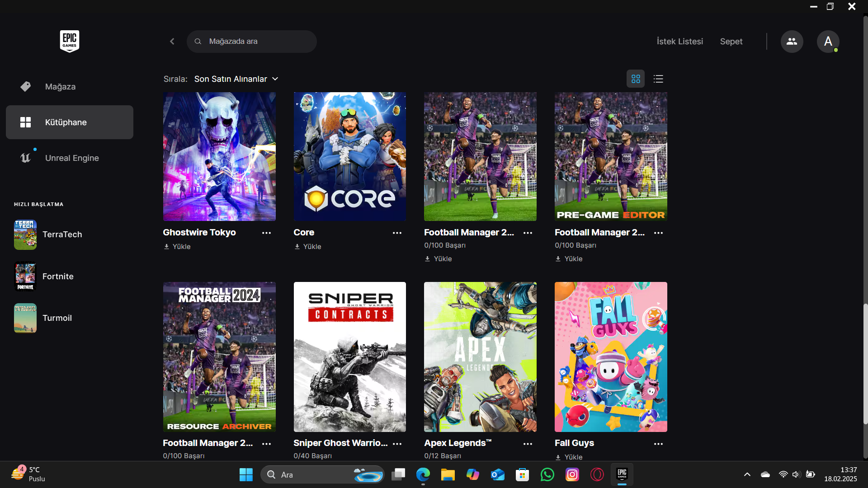Open Ghostwire Tokyo options menu

point(266,233)
